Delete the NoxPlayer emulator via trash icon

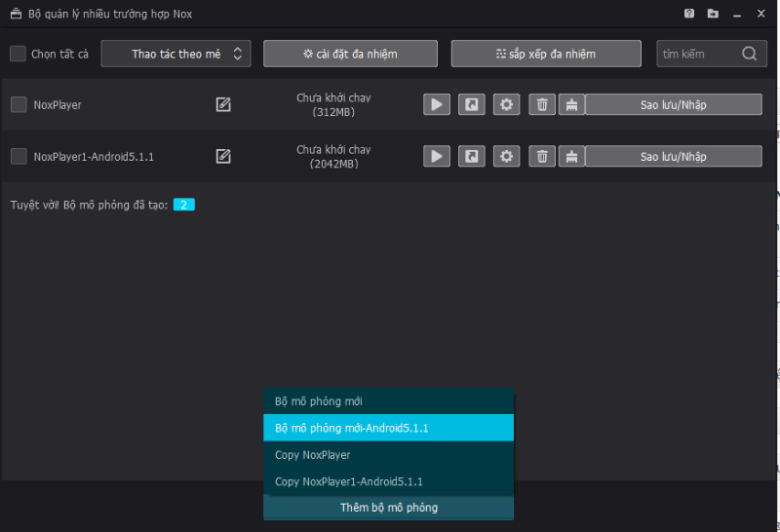click(x=542, y=104)
